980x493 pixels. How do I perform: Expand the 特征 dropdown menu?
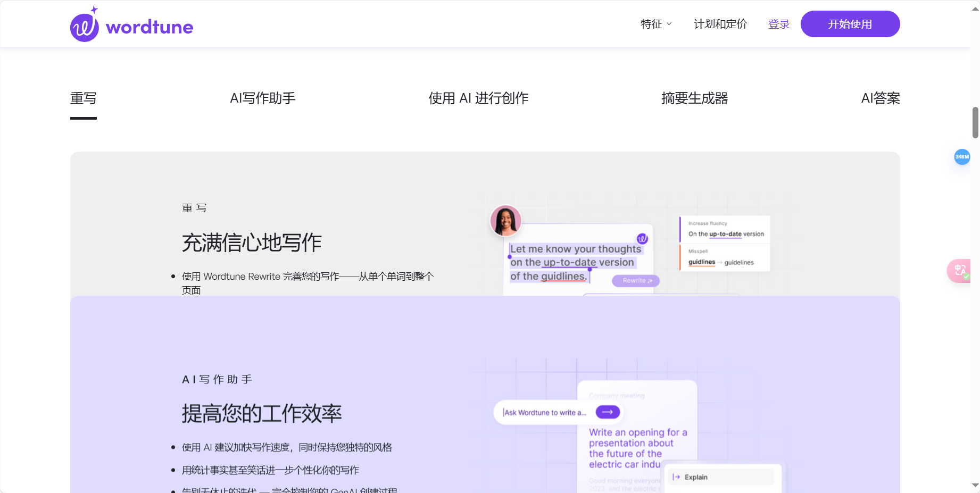point(655,24)
